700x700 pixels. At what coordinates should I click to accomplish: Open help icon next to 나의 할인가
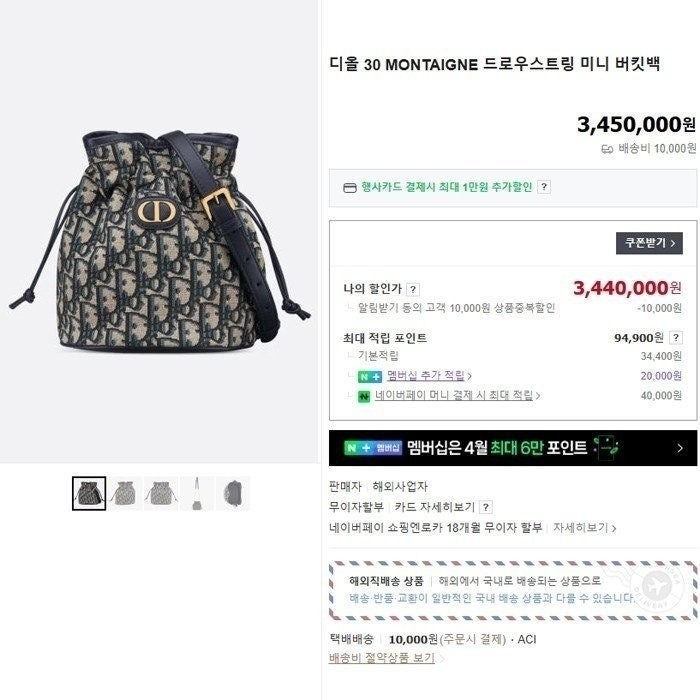tap(413, 289)
